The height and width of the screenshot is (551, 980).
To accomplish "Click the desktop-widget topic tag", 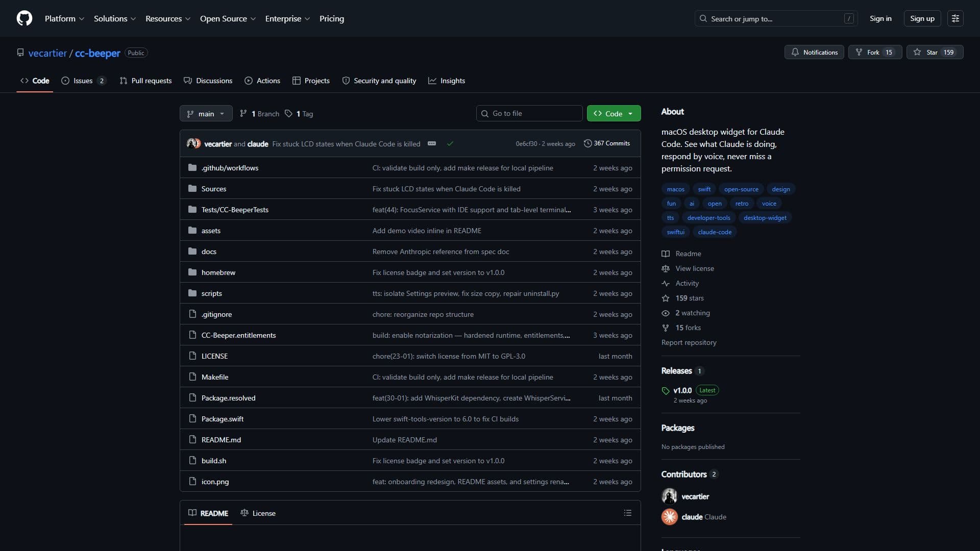I will coord(765,218).
